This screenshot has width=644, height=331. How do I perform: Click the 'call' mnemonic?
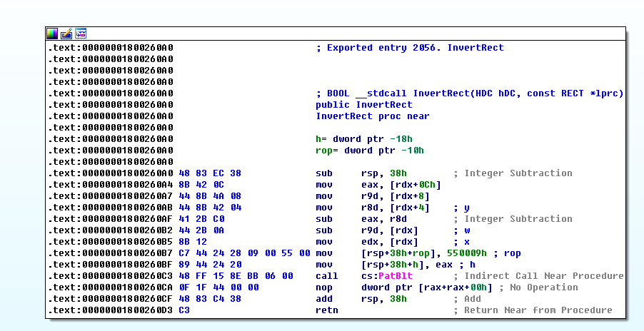pos(327,276)
